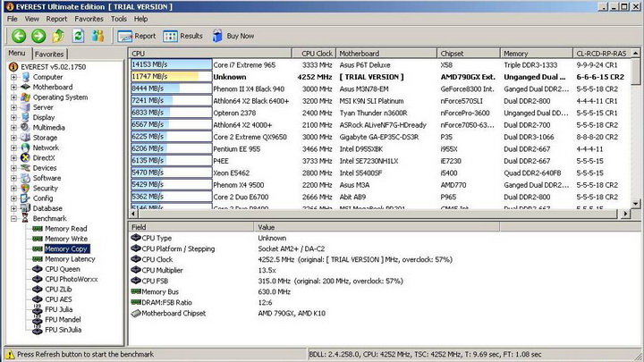Sort by the Memory column header
The width and height of the screenshot is (644, 362).
pyautogui.click(x=537, y=54)
